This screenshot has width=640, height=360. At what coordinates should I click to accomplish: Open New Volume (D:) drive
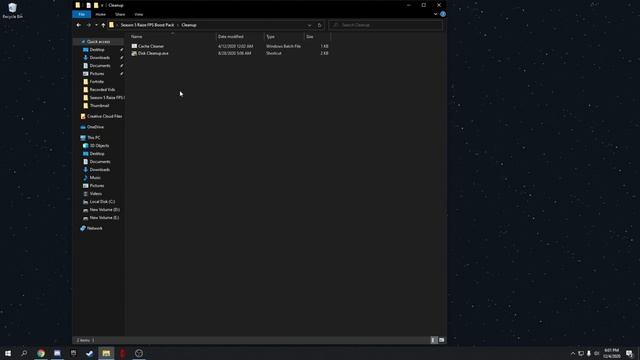tap(104, 210)
